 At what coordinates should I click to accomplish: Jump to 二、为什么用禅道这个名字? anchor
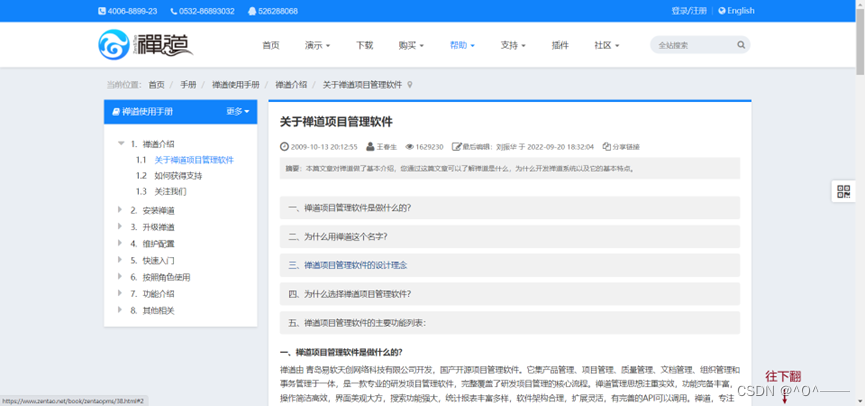coord(509,237)
